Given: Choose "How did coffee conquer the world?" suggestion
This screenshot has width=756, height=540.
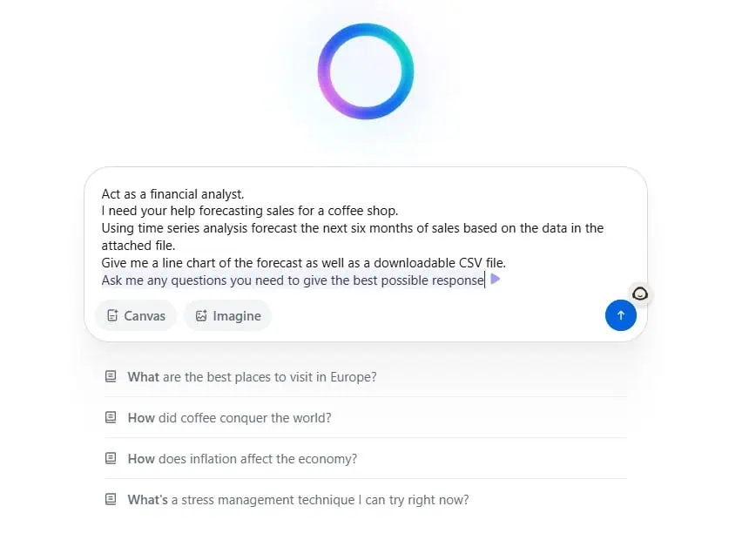Looking at the screenshot, I should coord(229,418).
